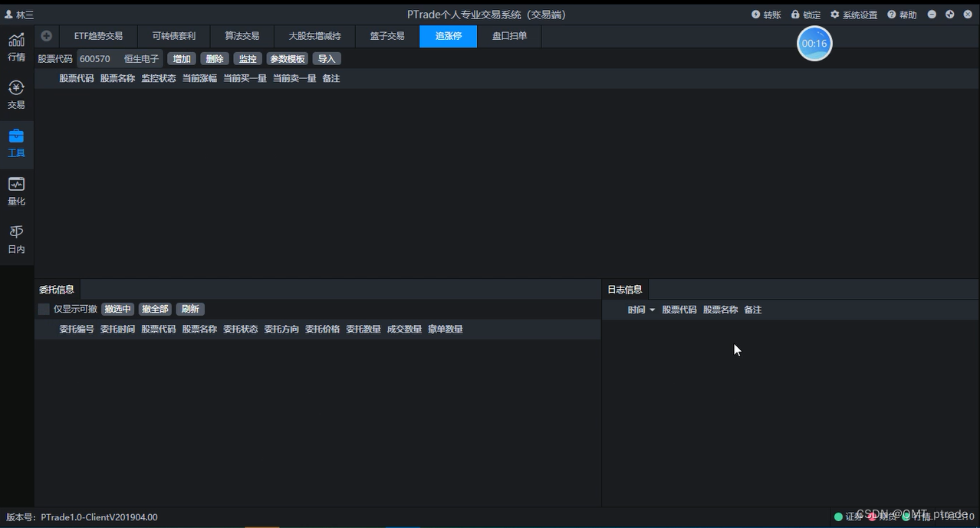Click the 委托数量 column header

pyautogui.click(x=363, y=329)
